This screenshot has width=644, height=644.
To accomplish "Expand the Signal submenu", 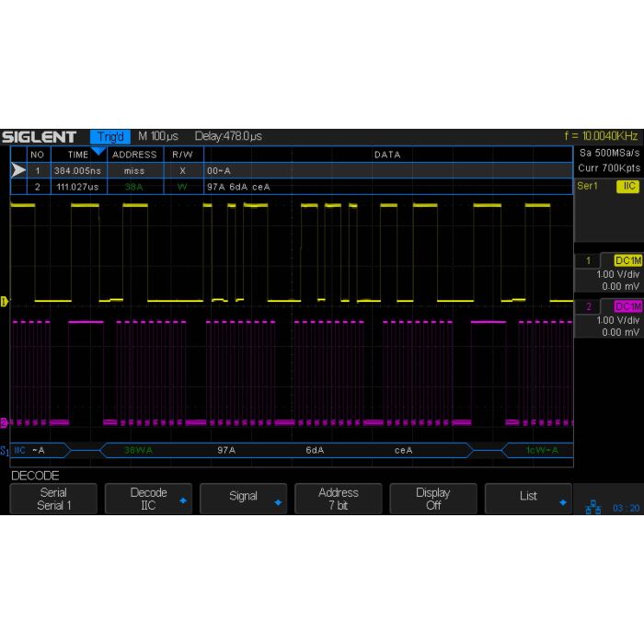I will pyautogui.click(x=243, y=497).
